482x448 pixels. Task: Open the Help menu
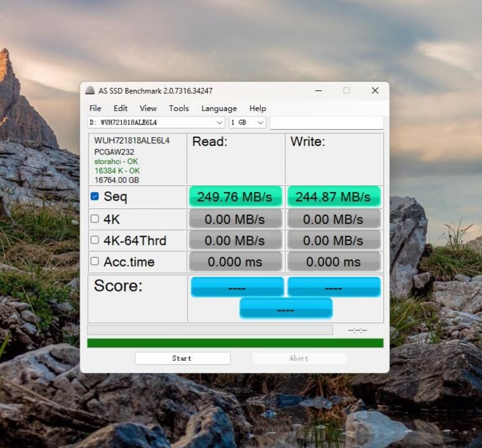[258, 108]
